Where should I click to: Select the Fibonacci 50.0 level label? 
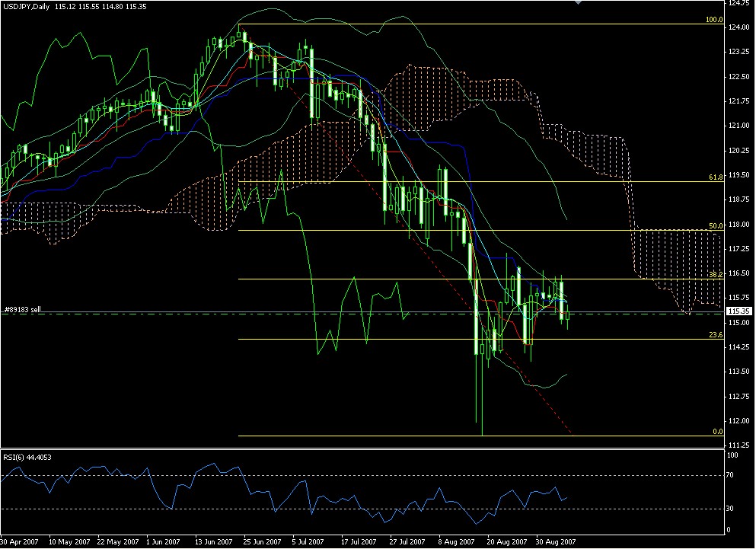[716, 225]
